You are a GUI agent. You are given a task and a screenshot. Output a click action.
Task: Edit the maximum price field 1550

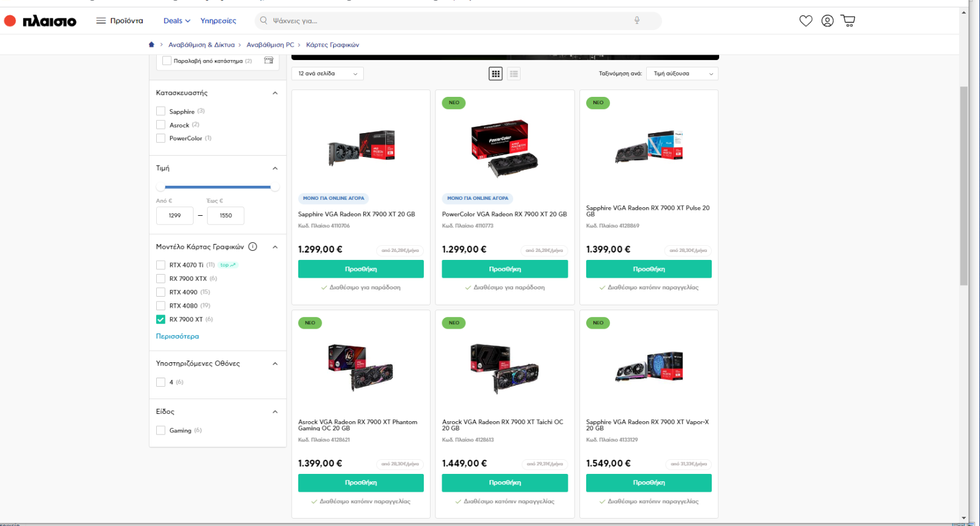[x=225, y=216]
